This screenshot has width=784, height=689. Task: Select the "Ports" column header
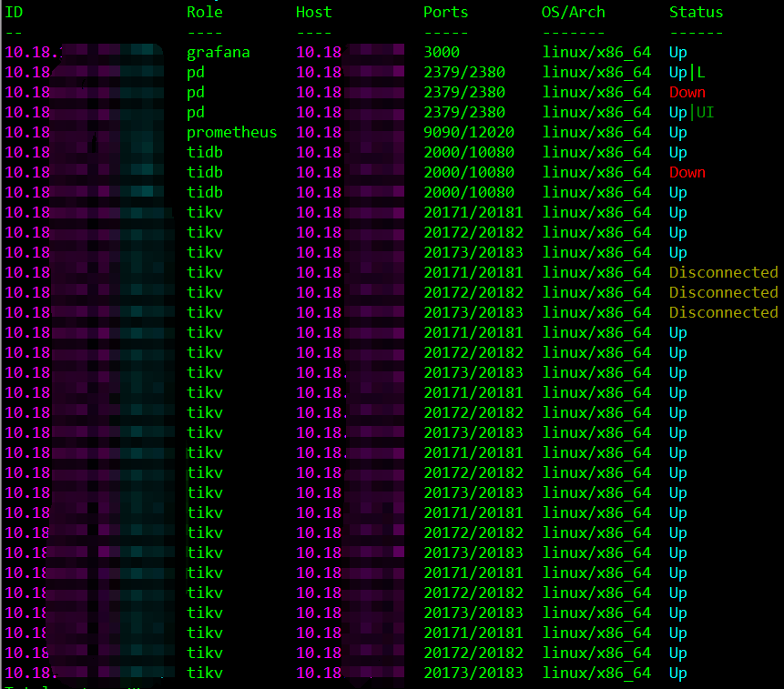tap(445, 12)
